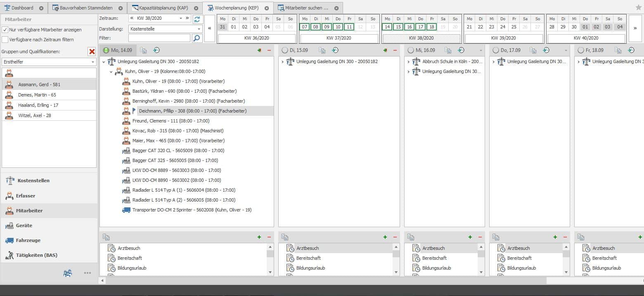This screenshot has width=644, height=296.
Task: Click the refresh icon next to Zeitraum
Action: pos(197,19)
